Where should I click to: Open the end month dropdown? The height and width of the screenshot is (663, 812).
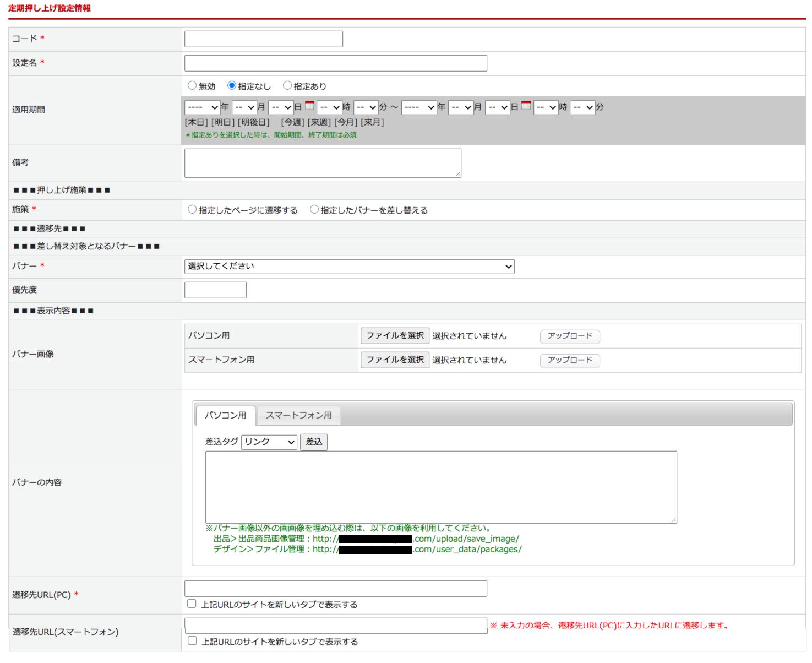click(461, 107)
